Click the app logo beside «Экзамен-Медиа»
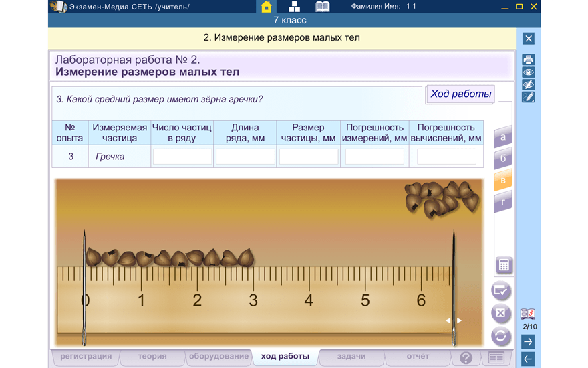This screenshot has width=588, height=368. tap(59, 7)
